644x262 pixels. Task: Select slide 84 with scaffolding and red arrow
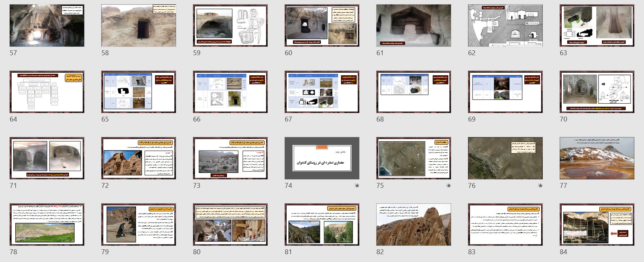coord(597,225)
